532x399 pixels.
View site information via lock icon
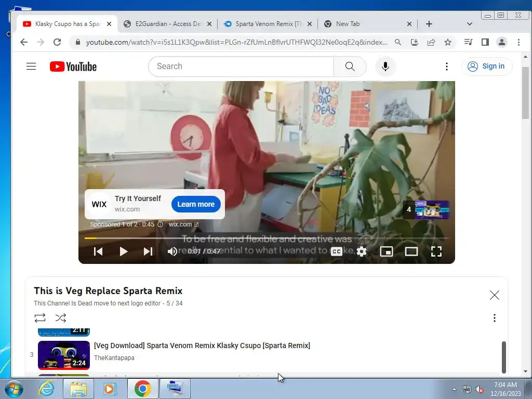click(x=78, y=42)
